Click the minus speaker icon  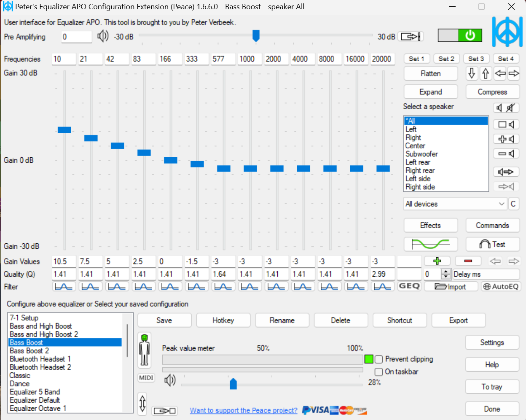point(506,154)
